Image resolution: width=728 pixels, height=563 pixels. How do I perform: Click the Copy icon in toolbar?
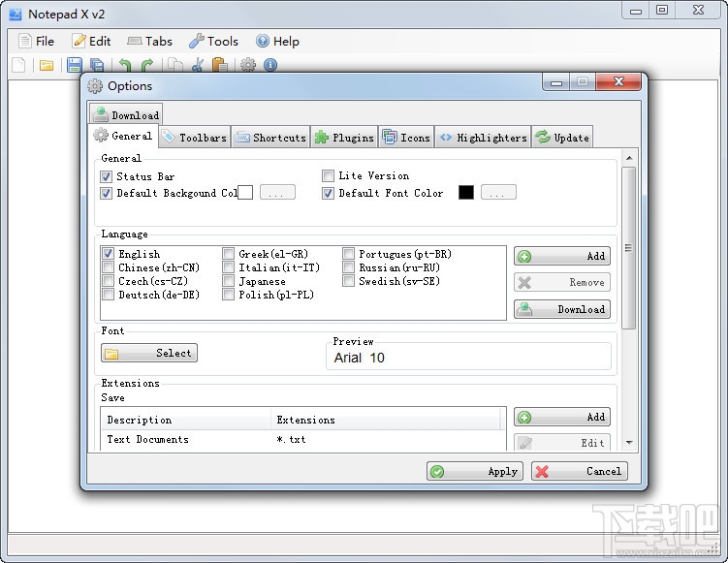coord(175,65)
